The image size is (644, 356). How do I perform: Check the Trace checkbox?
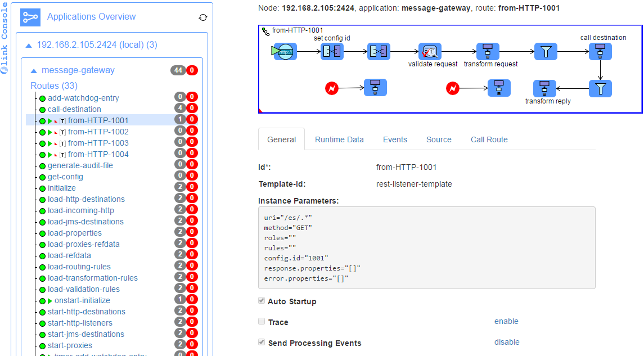tap(262, 322)
